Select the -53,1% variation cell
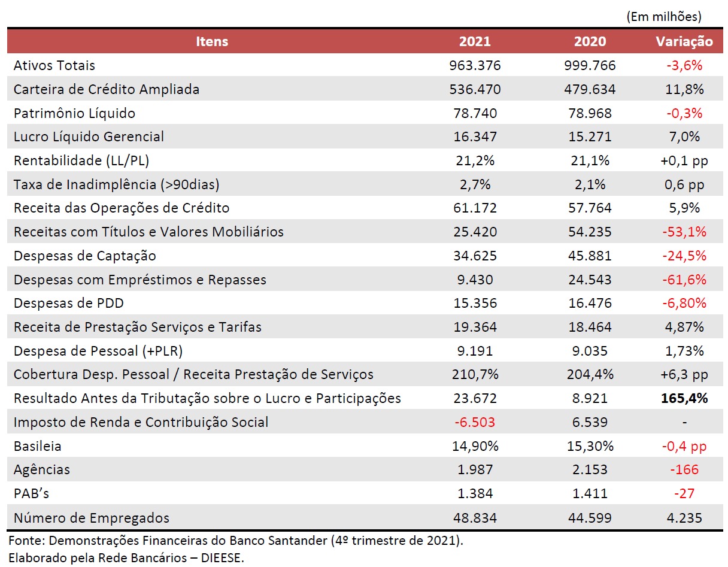Screen dimensions: 728x567 click(684, 232)
